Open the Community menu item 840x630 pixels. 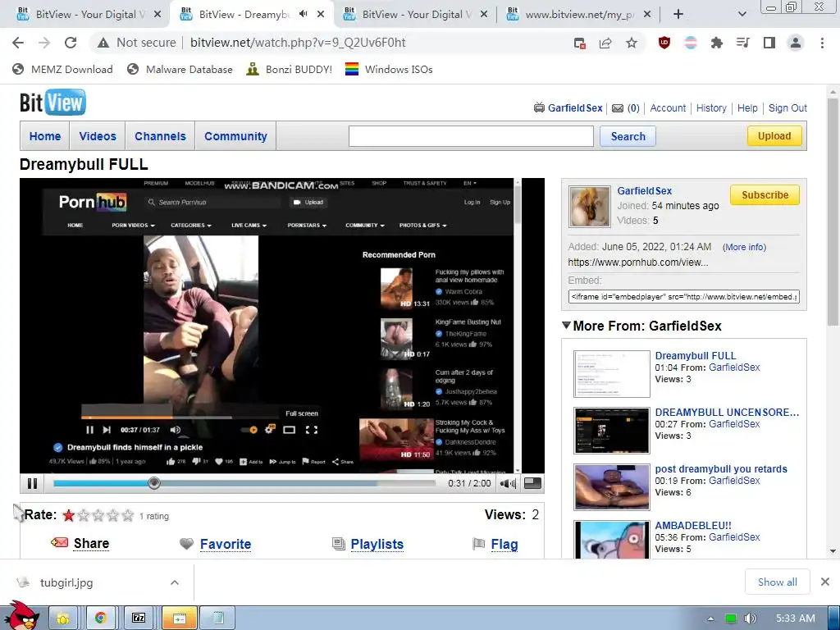point(235,136)
